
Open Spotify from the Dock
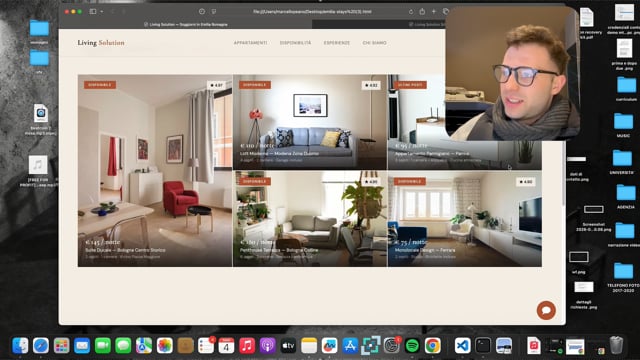pyautogui.click(x=412, y=346)
